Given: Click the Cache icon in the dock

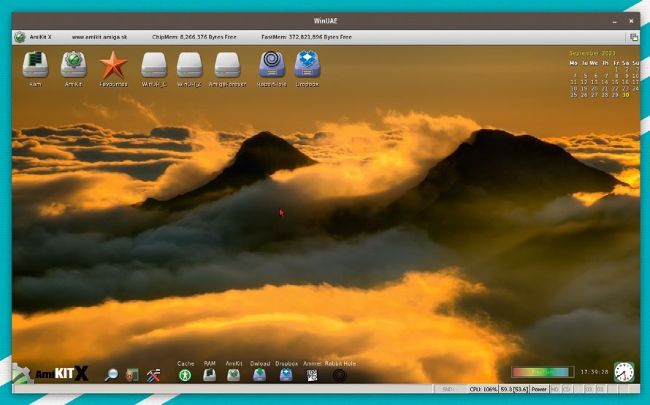Looking at the screenshot, I should tap(185, 375).
